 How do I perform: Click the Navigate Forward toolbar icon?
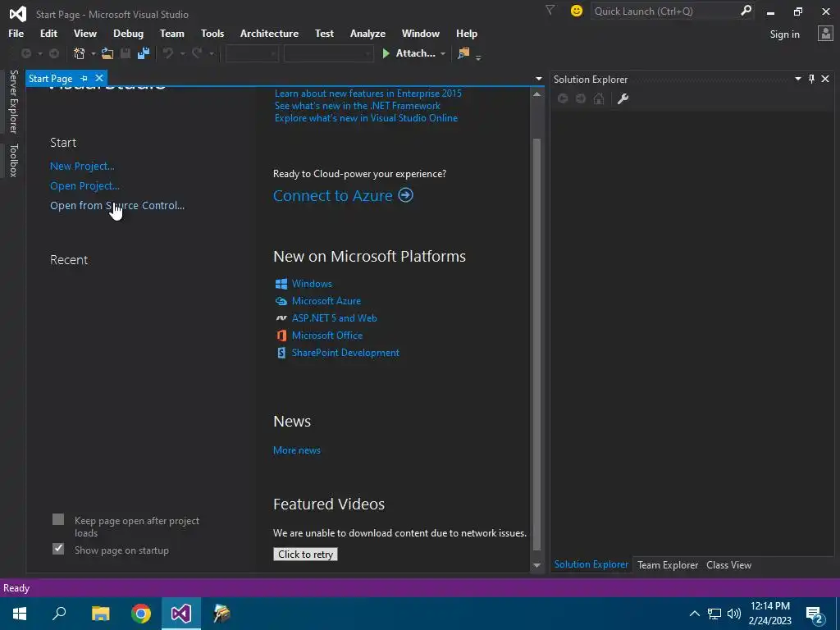point(54,53)
